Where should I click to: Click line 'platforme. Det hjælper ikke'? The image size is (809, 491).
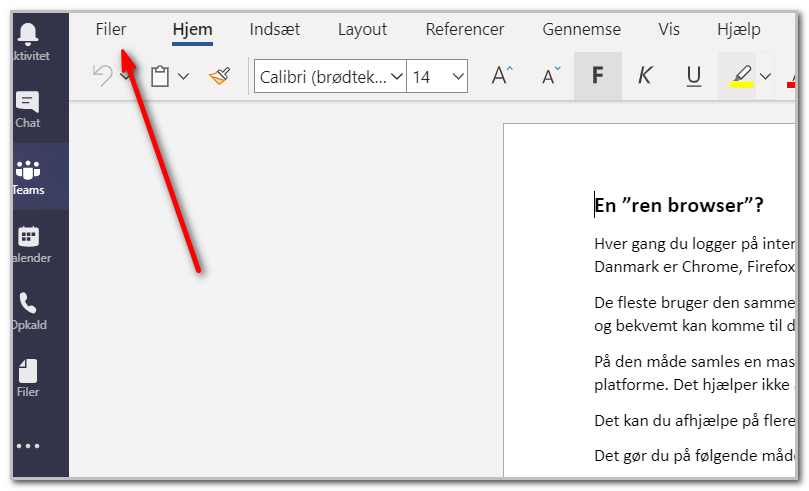point(694,384)
